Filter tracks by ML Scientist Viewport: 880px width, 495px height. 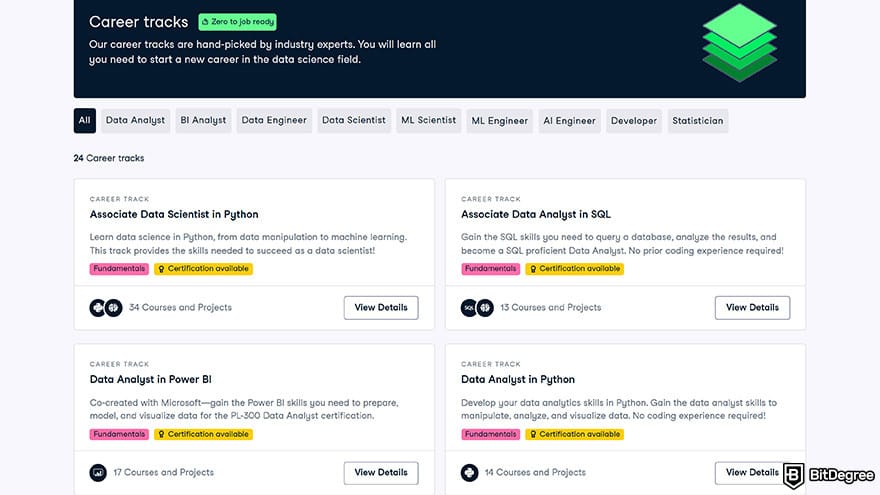click(x=428, y=121)
